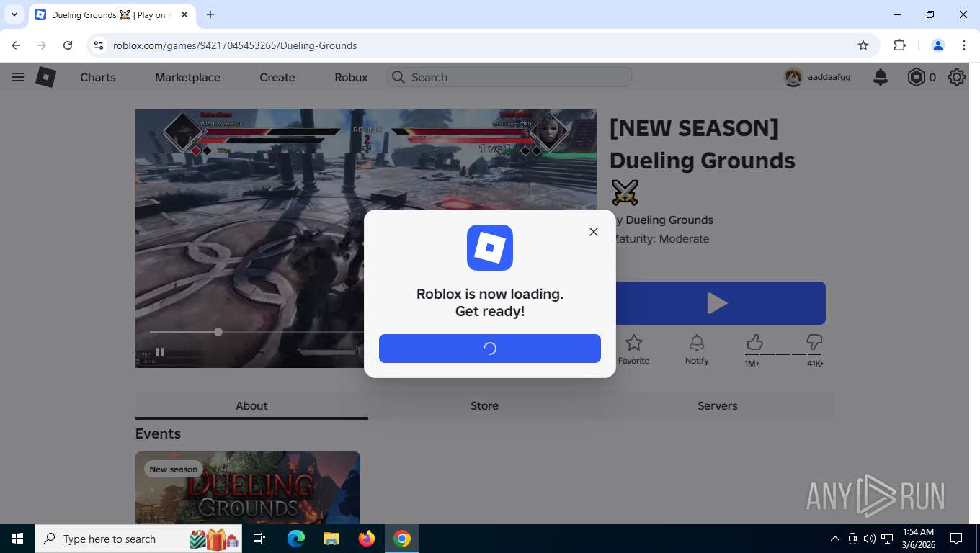Select the Chrome taskbar icon
980x553 pixels.
402,539
